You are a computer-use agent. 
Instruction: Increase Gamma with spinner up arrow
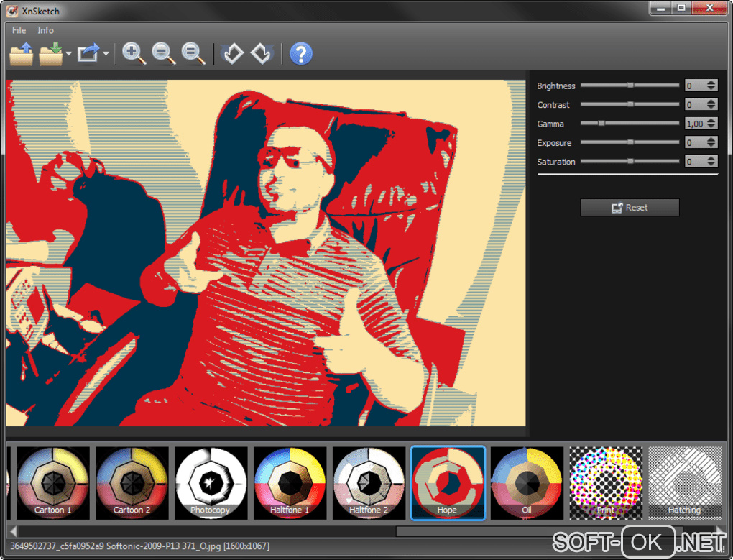[711, 121]
